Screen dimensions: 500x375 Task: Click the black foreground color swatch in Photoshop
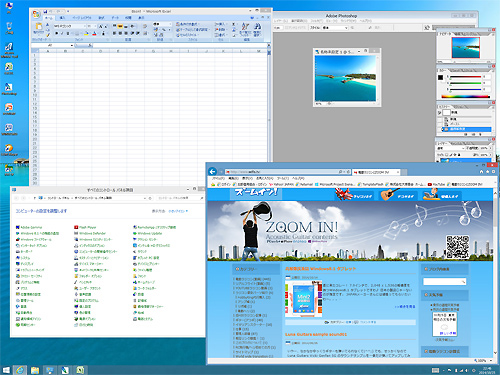coord(440,77)
